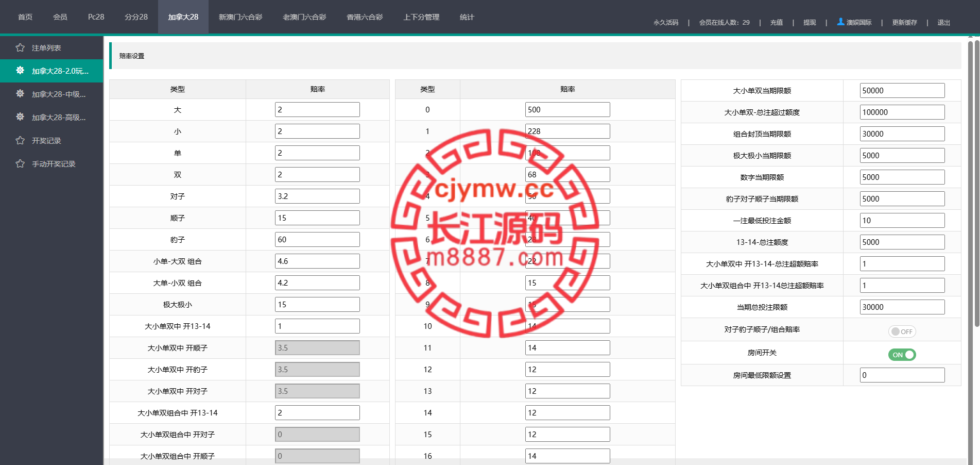Image resolution: width=980 pixels, height=465 pixels.
Task: Click the 大小单双组合中 开13-14 odds field
Action: pos(317,412)
